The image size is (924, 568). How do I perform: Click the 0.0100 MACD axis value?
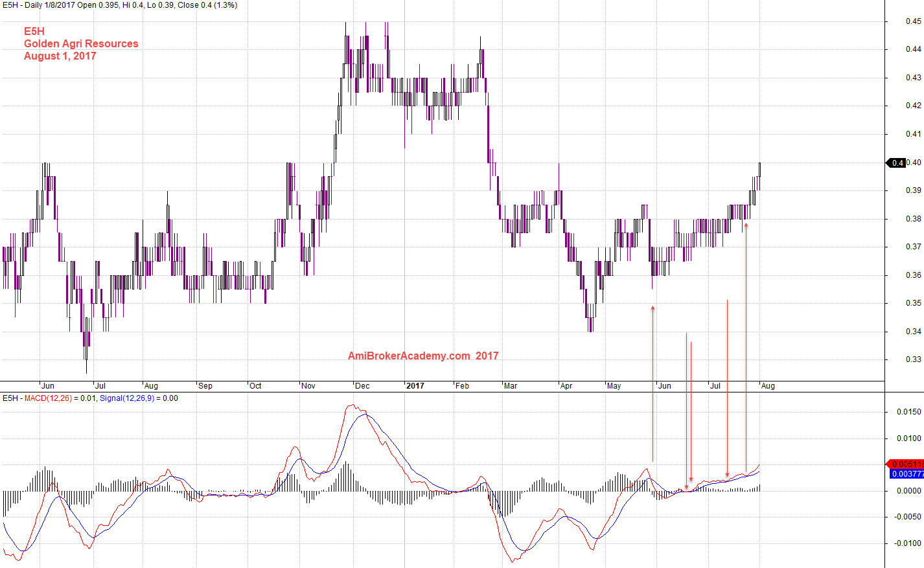909,438
